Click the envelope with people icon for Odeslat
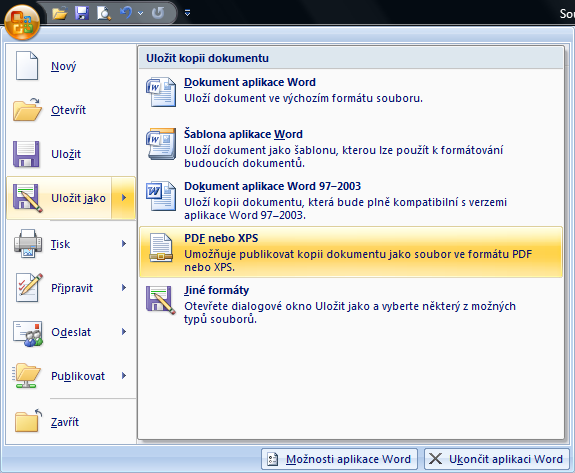This screenshot has height=473, width=575. pos(28,333)
